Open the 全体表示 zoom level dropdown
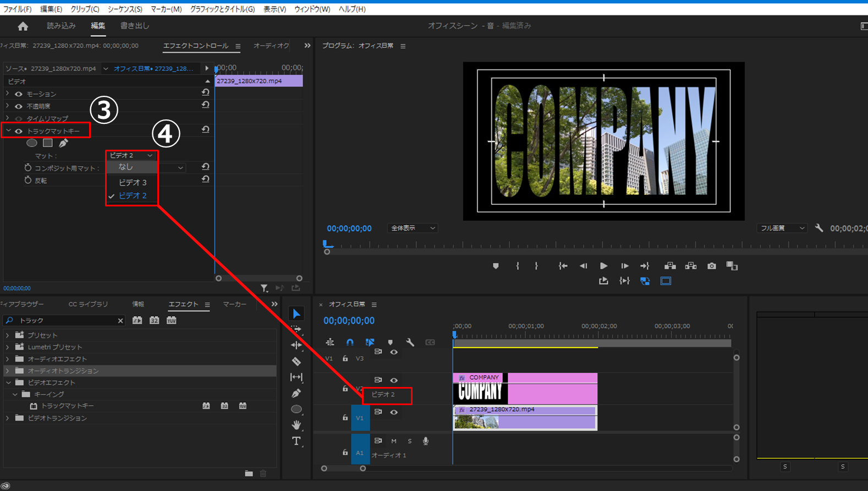This screenshot has width=868, height=491. [413, 228]
